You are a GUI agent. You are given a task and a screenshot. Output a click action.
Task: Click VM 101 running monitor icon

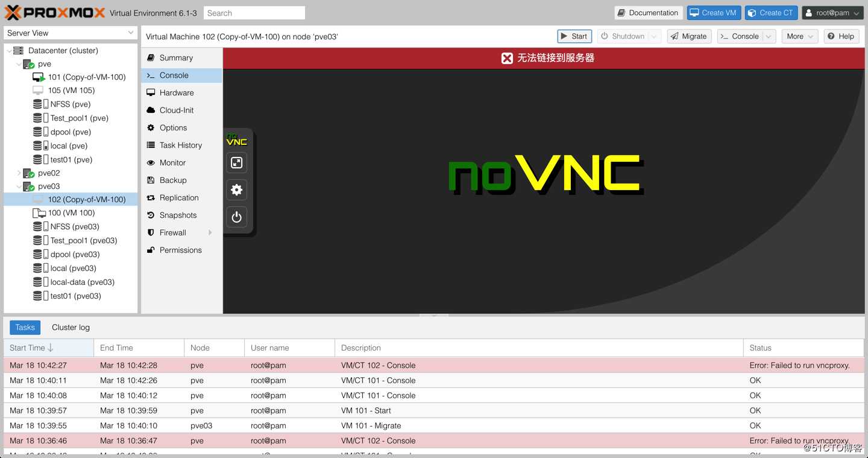pyautogui.click(x=39, y=77)
